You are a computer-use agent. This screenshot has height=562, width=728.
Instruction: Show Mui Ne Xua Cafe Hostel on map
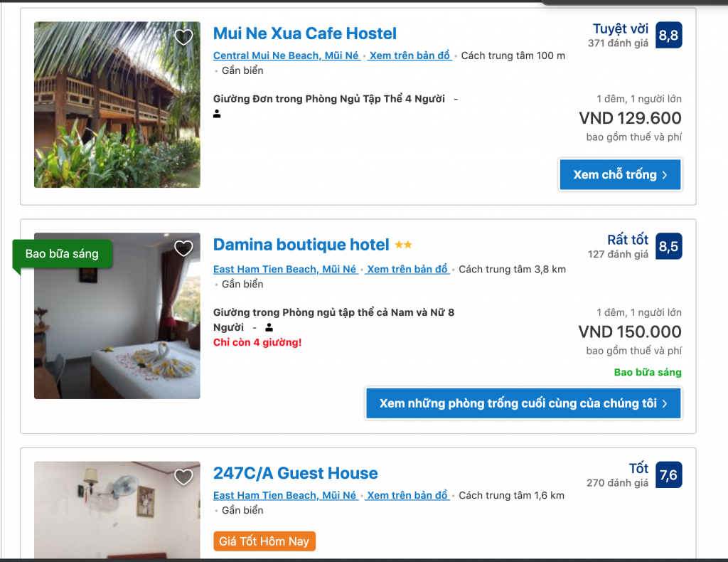pyautogui.click(x=409, y=55)
